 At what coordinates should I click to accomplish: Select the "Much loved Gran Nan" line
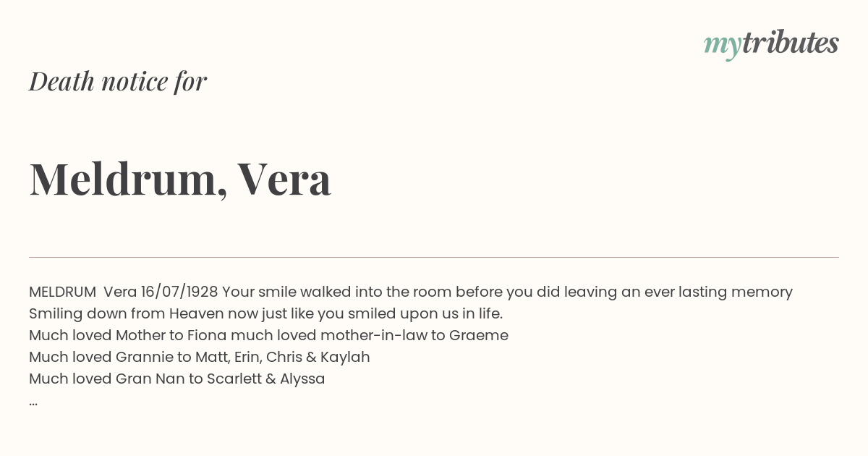click(177, 379)
